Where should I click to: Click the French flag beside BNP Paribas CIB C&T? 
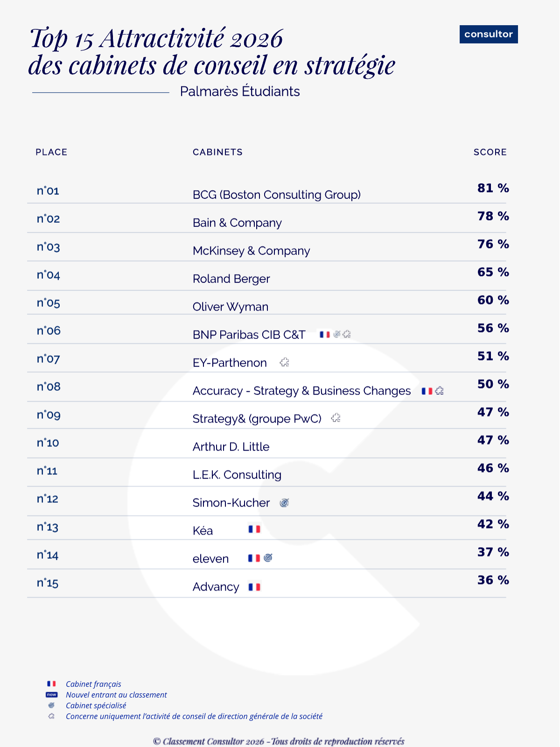pyautogui.click(x=325, y=334)
